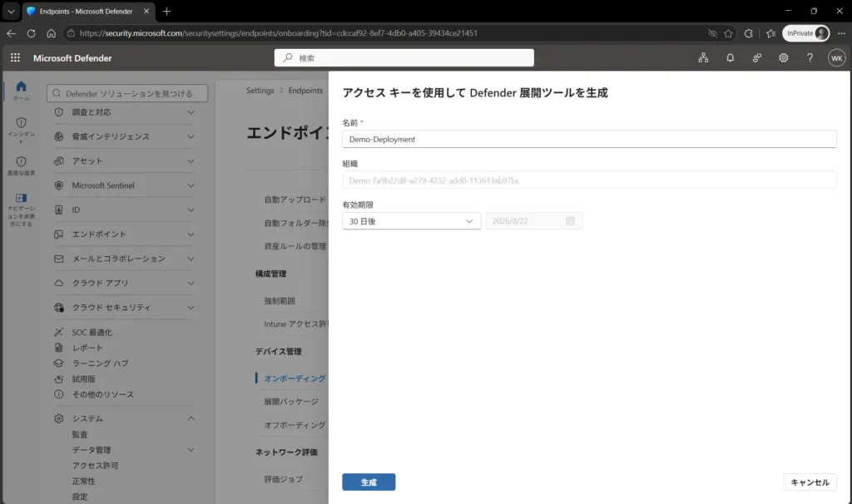Select オフボーディング in settings menu

(x=295, y=425)
